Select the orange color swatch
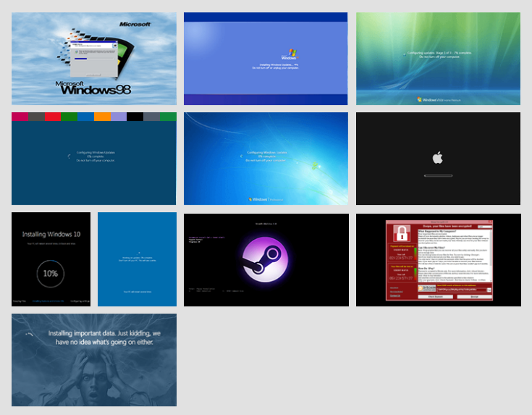 pos(102,117)
